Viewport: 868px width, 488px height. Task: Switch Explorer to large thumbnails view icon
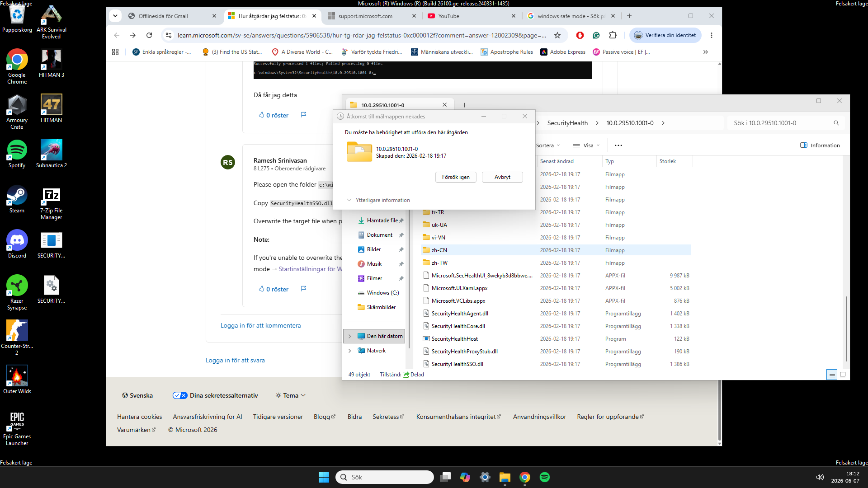coord(843,375)
